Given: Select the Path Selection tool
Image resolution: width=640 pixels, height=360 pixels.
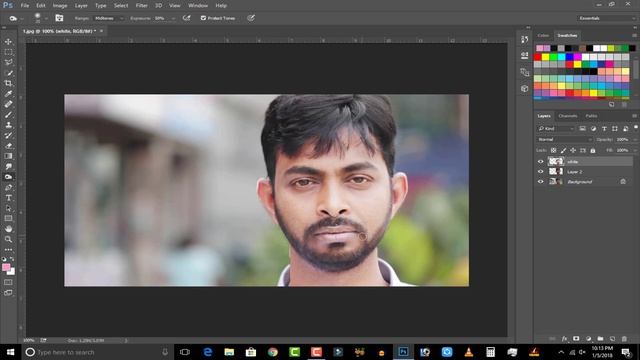Looking at the screenshot, I should pyautogui.click(x=8, y=208).
